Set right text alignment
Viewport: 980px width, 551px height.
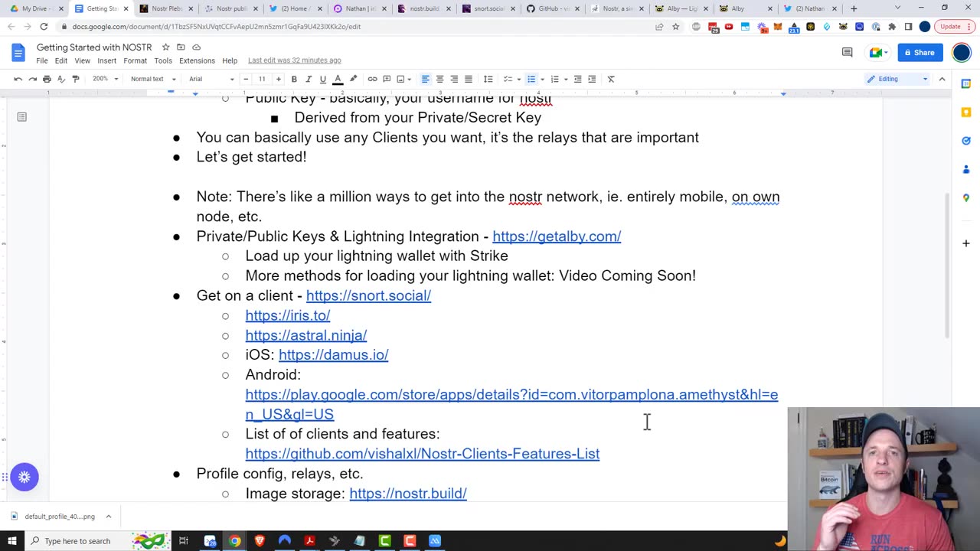pos(454,79)
